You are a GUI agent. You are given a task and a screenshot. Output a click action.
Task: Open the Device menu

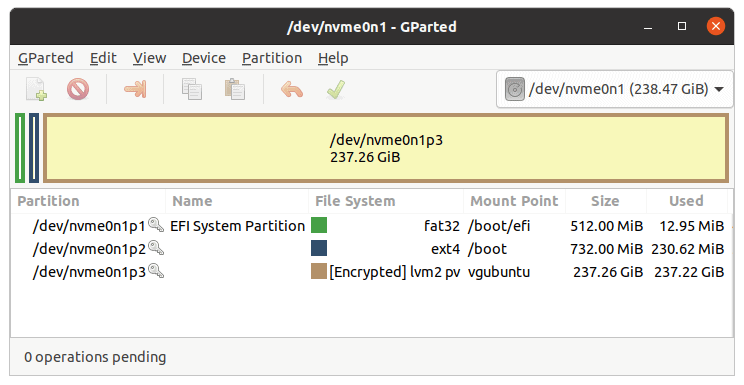tap(204, 58)
